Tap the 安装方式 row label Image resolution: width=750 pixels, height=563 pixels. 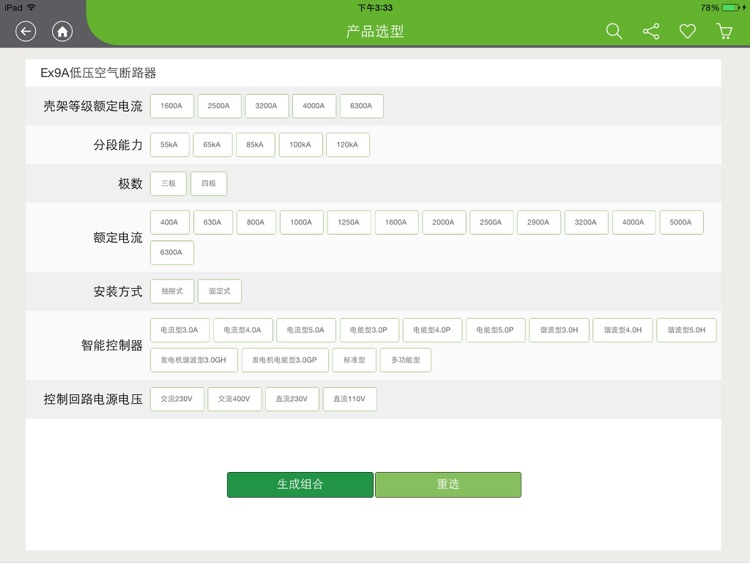pyautogui.click(x=118, y=291)
